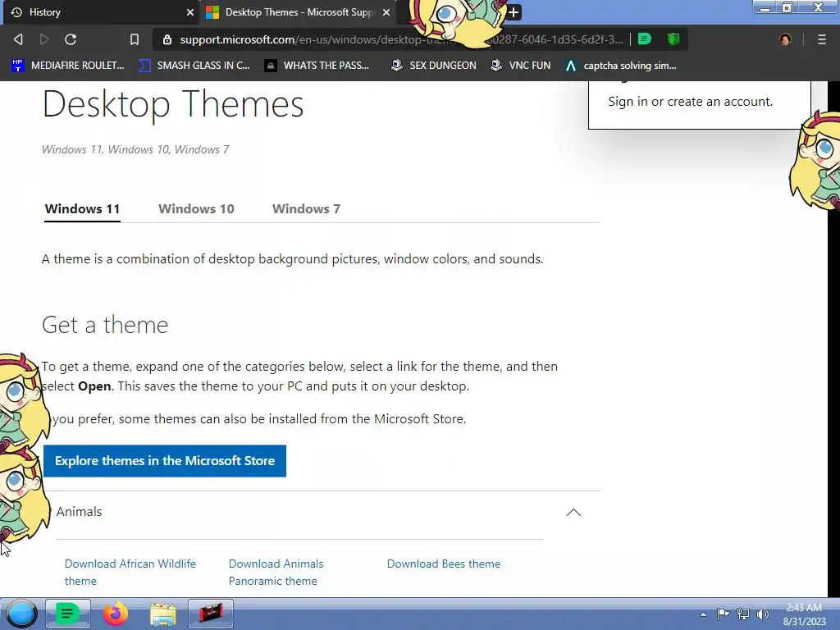Open captcha solving sim... bookmark
The height and width of the screenshot is (630, 840).
click(621, 66)
